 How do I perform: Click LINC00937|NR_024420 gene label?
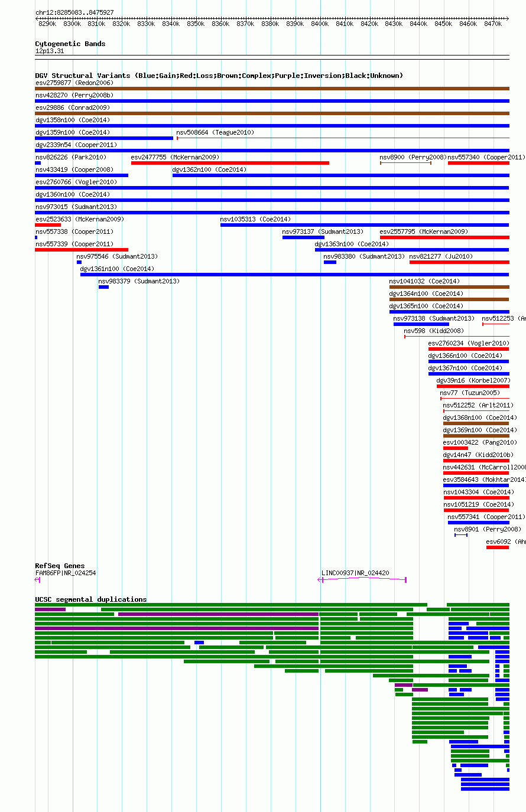click(x=355, y=573)
